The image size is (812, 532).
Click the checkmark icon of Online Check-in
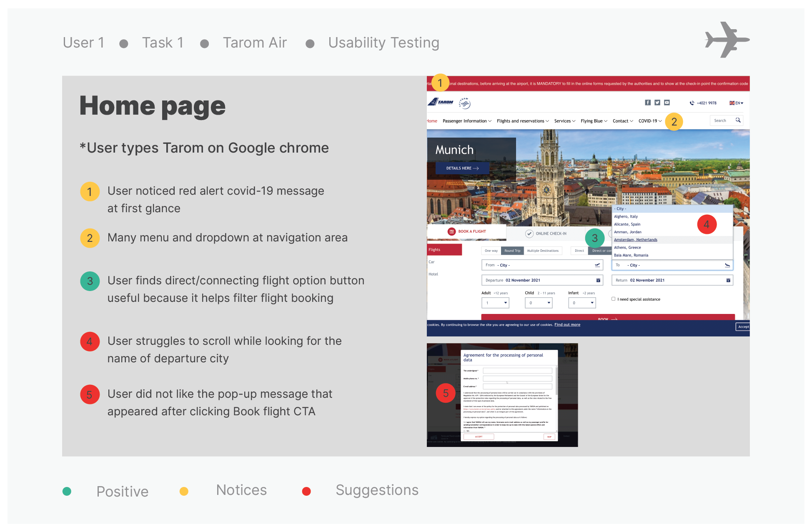529,233
